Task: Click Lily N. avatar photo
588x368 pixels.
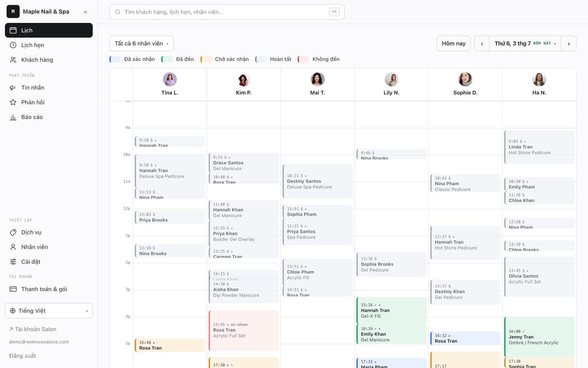Action: click(392, 79)
